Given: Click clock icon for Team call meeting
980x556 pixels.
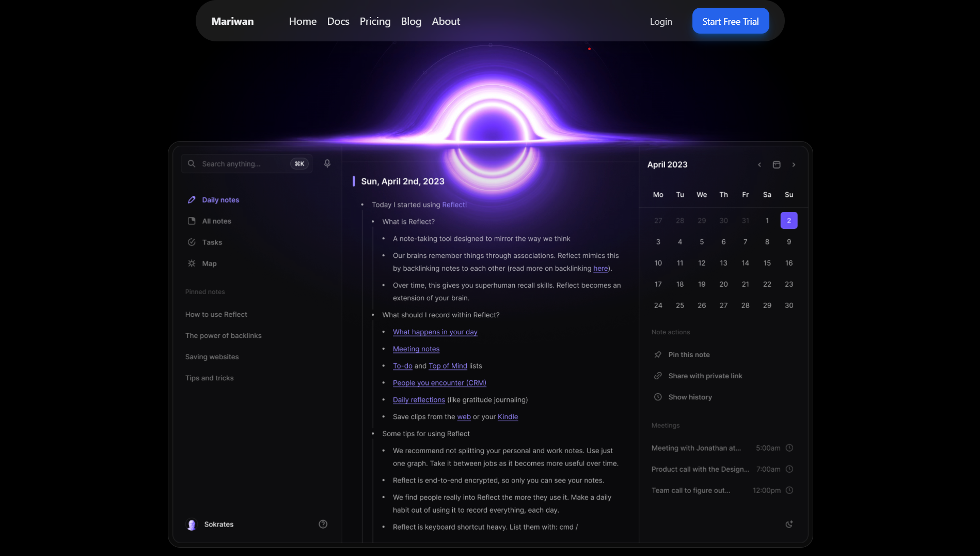Looking at the screenshot, I should pos(789,490).
